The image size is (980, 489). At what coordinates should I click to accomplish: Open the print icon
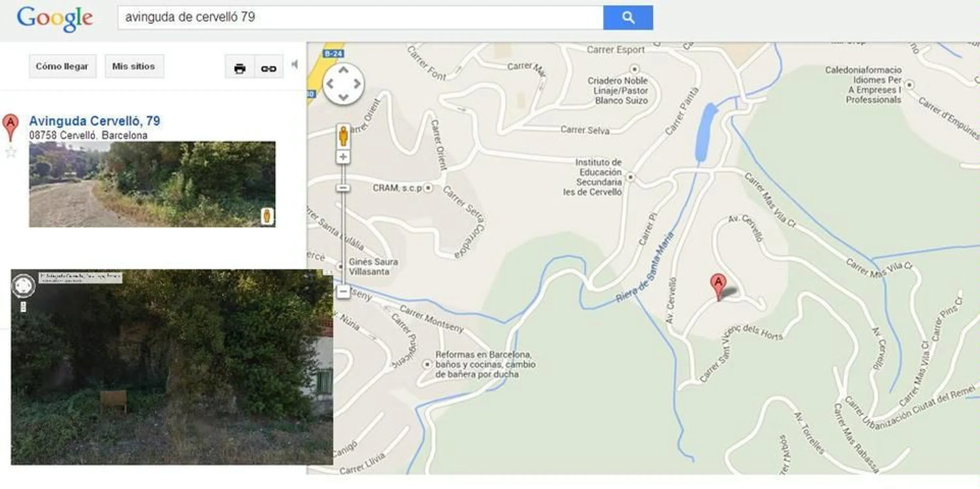tap(240, 68)
